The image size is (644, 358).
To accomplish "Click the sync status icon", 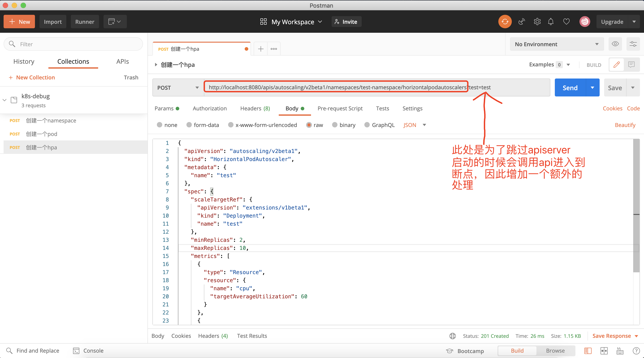I will [505, 22].
